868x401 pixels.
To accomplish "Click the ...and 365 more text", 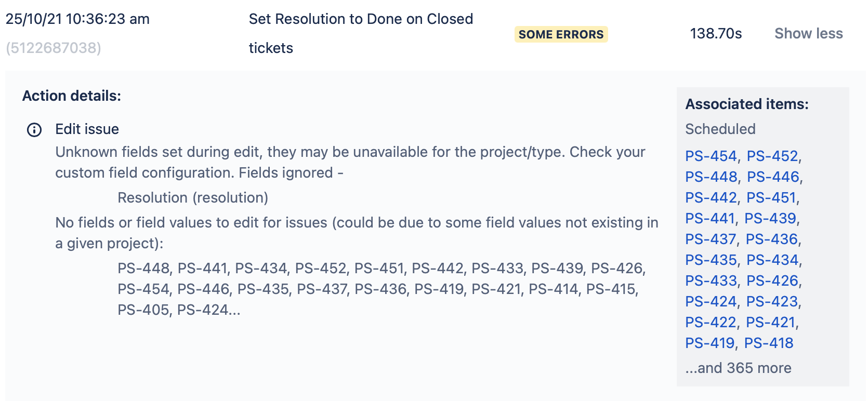I will pos(738,368).
